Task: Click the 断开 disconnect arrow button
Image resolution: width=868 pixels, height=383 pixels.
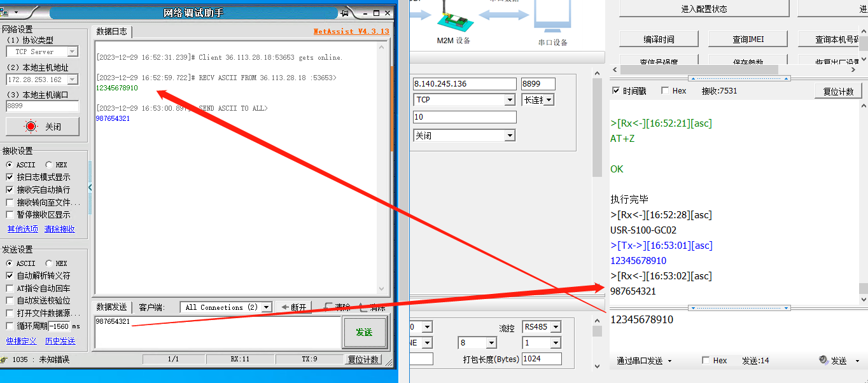Action: [x=294, y=307]
